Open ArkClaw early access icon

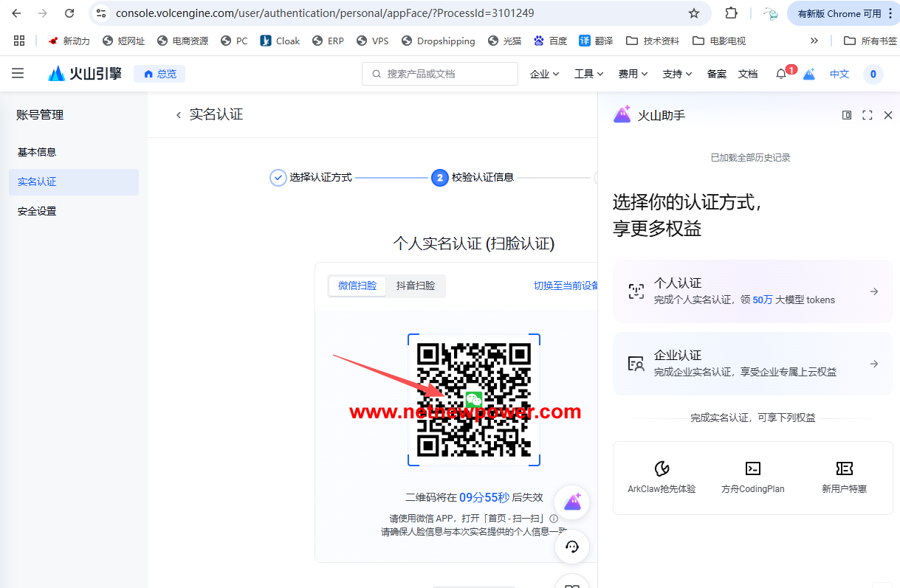[662, 468]
